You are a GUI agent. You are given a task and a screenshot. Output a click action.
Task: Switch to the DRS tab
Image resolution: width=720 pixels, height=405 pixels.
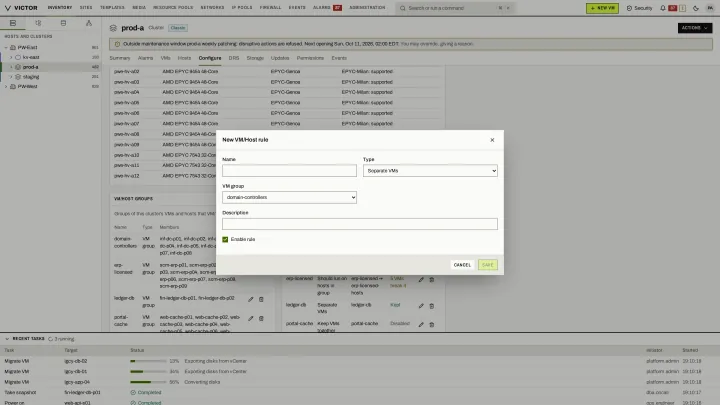click(234, 58)
